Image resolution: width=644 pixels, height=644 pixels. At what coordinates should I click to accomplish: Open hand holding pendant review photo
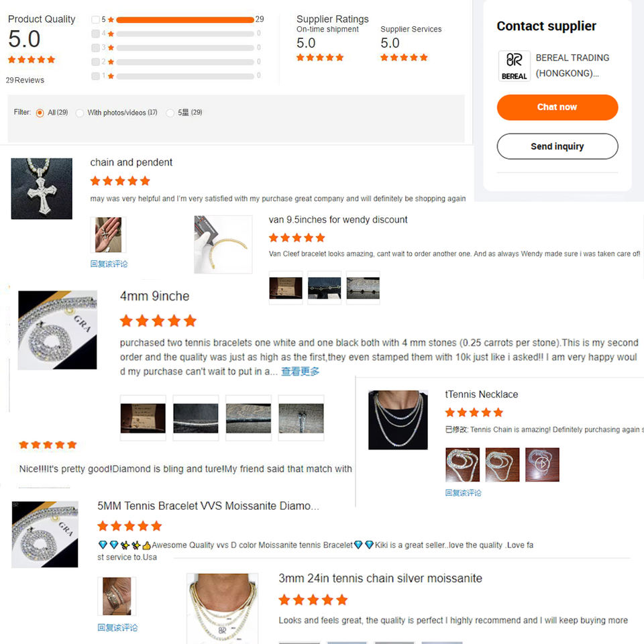(109, 235)
